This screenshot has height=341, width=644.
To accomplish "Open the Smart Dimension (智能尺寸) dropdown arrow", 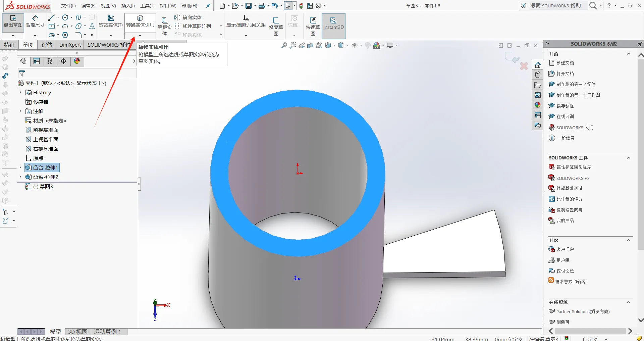I will point(35,36).
